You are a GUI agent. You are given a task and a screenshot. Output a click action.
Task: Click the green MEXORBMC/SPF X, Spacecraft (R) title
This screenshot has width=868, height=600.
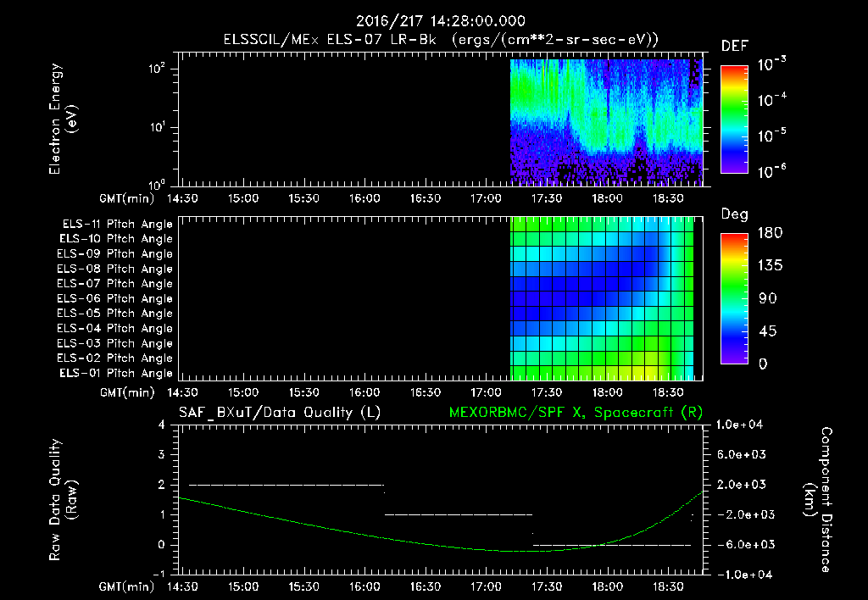(576, 413)
